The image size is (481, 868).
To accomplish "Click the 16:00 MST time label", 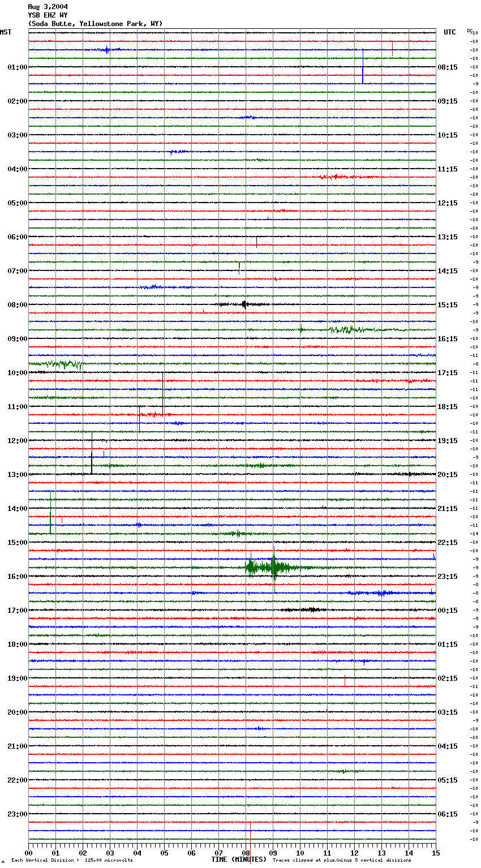I will click(18, 577).
